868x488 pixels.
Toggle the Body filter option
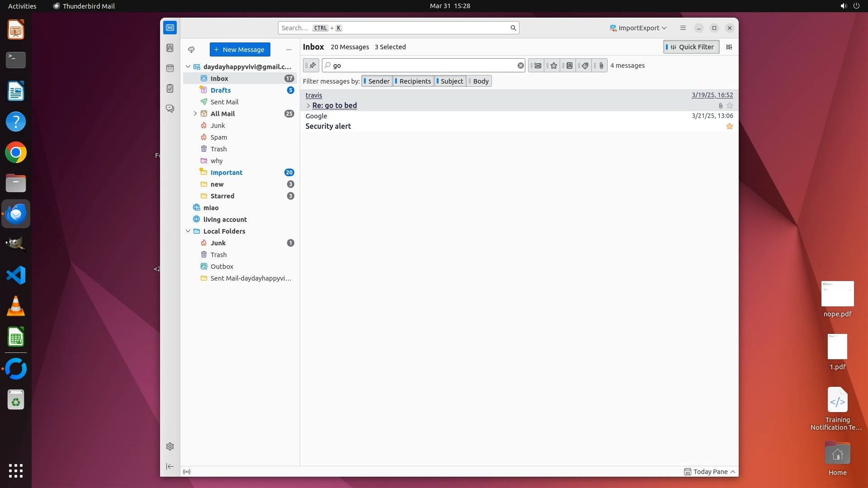click(x=480, y=81)
